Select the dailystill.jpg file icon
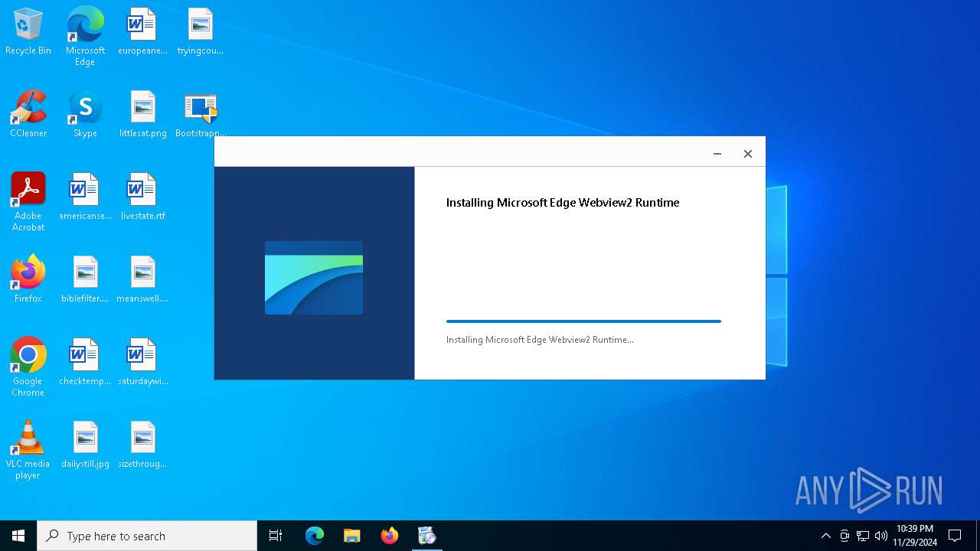 click(85, 445)
